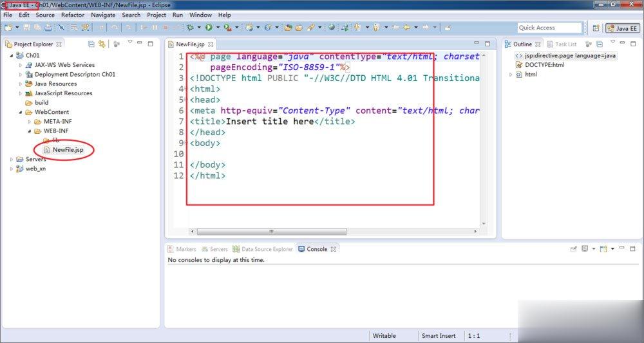Select DOCTYPE:html in Outline

pyautogui.click(x=545, y=65)
